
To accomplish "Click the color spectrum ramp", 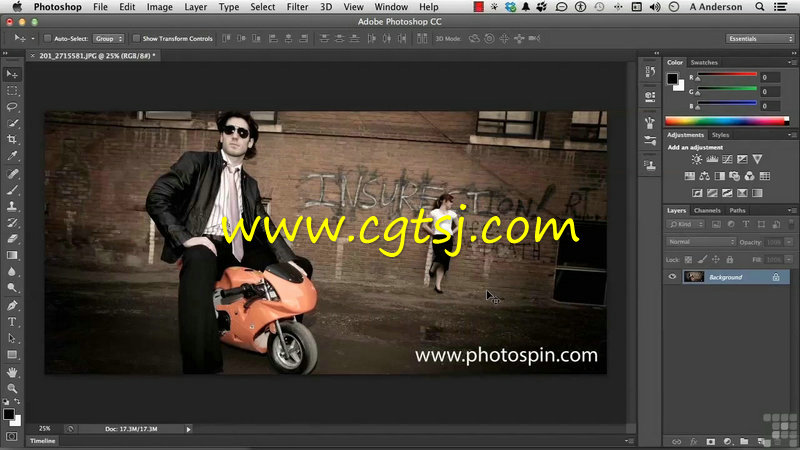I will point(727,121).
